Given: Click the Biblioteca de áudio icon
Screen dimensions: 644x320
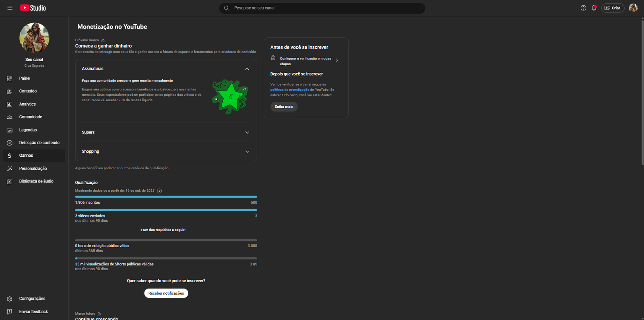Looking at the screenshot, I should pyautogui.click(x=10, y=181).
